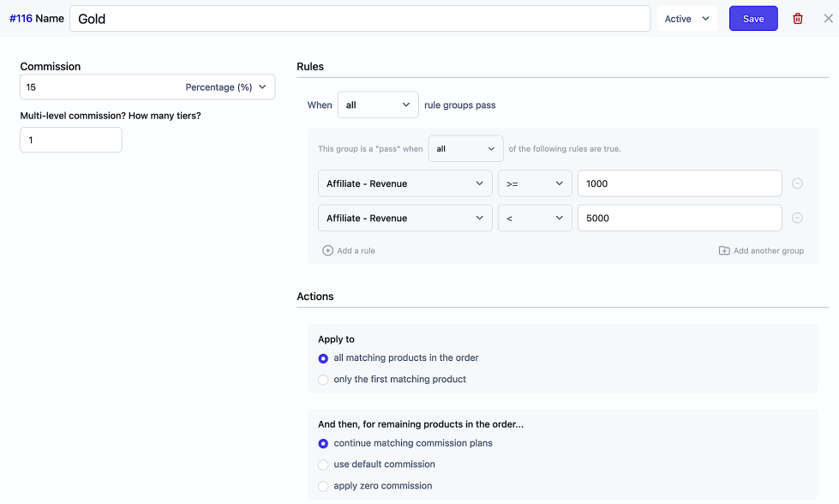Remove the Revenue < 5000 rule
The height and width of the screenshot is (504, 839).
pyautogui.click(x=797, y=218)
